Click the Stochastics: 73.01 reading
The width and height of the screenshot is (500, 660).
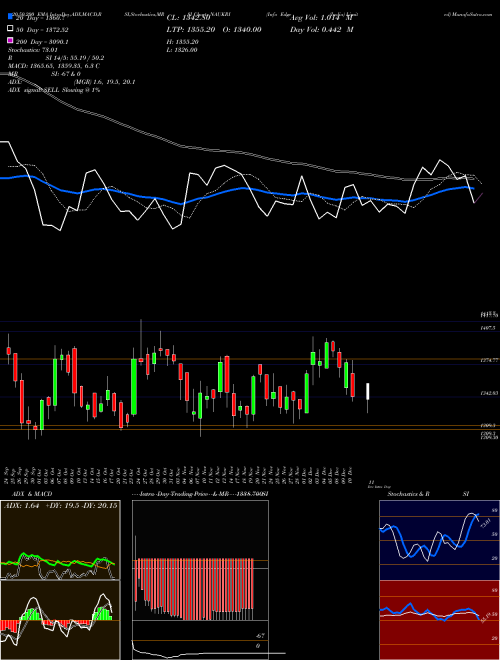[32, 50]
